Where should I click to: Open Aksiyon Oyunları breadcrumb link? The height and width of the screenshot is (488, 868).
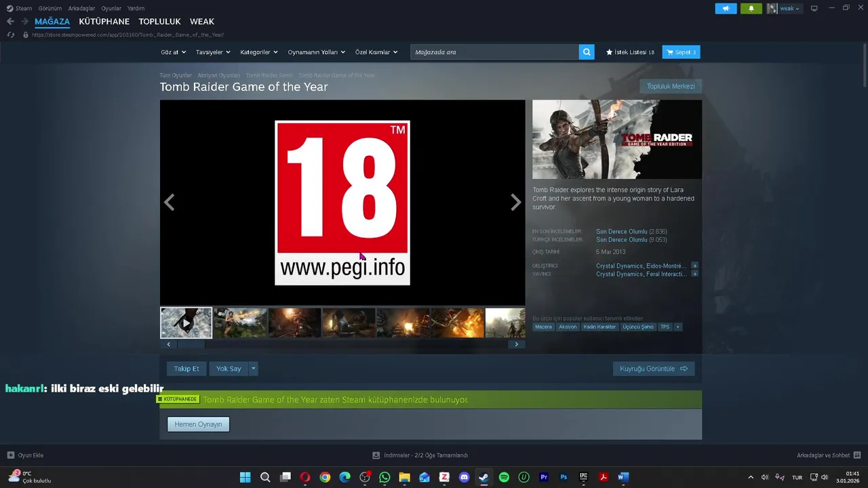click(x=218, y=75)
